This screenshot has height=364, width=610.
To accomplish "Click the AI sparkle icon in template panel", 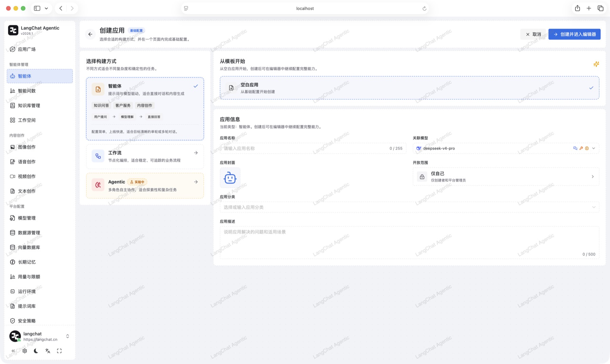I will (x=596, y=64).
